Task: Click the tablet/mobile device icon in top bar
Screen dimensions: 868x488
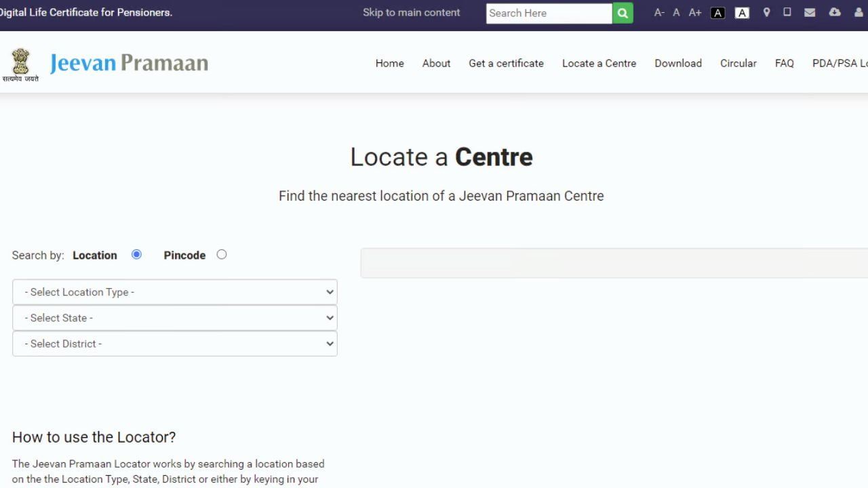Action: 787,12
